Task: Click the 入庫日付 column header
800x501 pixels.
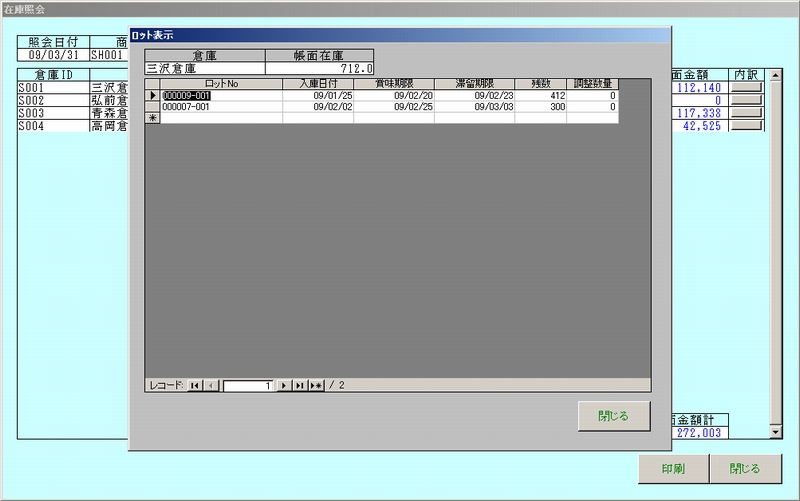Action: pos(317,84)
